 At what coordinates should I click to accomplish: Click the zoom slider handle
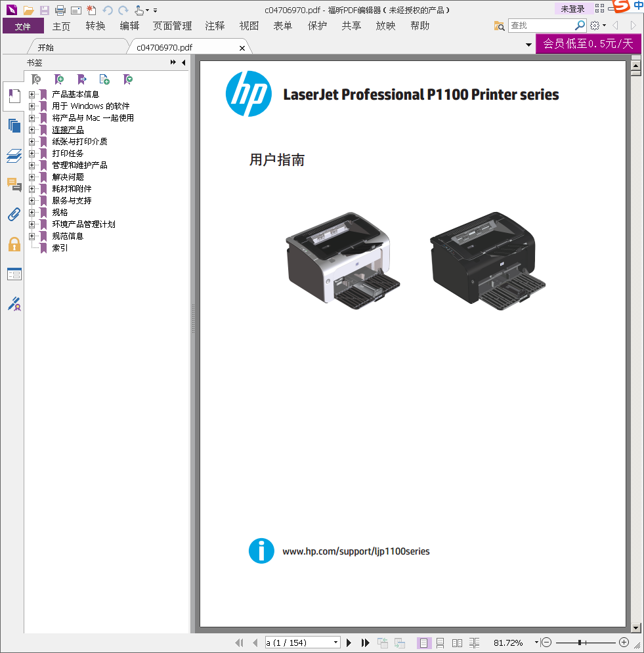click(x=580, y=642)
